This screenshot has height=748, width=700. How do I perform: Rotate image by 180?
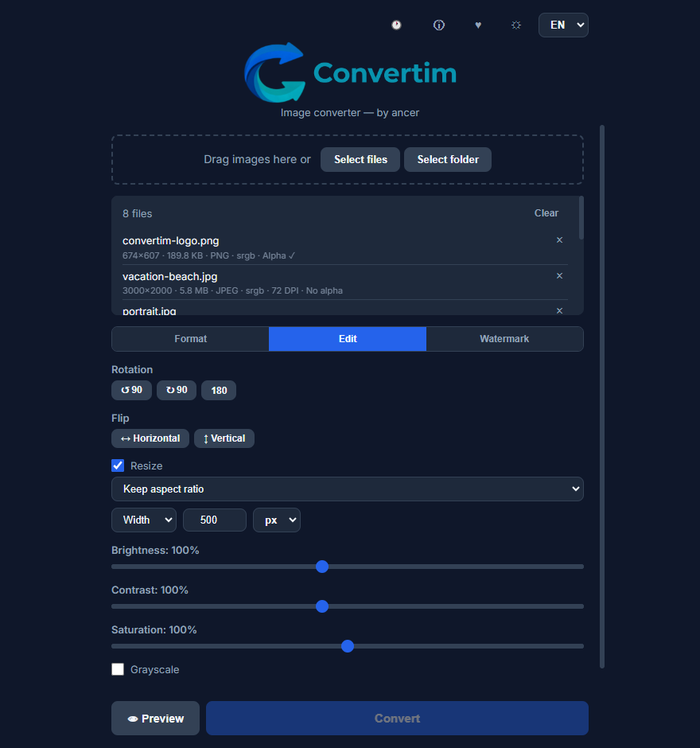click(219, 390)
